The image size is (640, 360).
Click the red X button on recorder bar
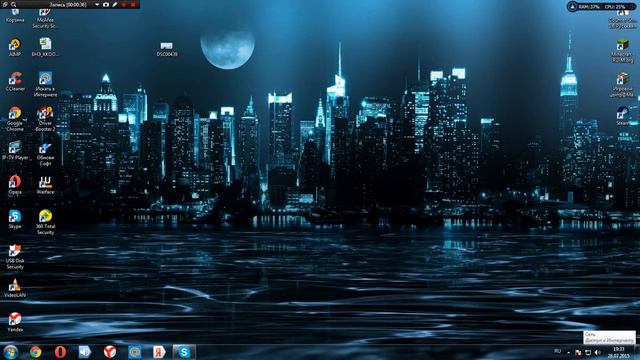pyautogui.click(x=133, y=4)
